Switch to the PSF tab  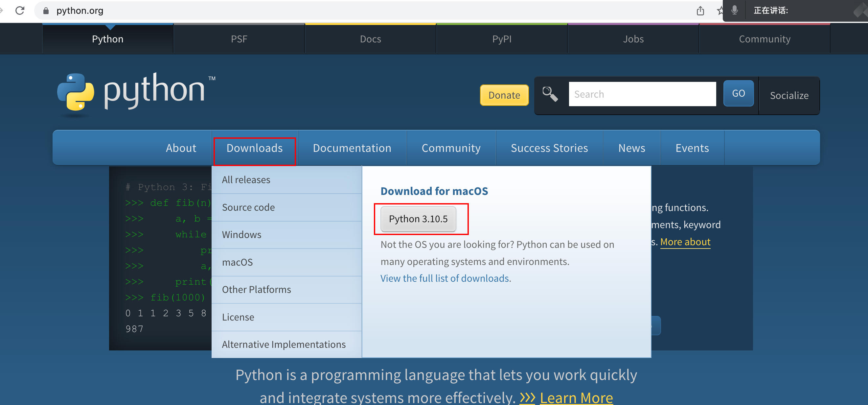[x=239, y=39]
